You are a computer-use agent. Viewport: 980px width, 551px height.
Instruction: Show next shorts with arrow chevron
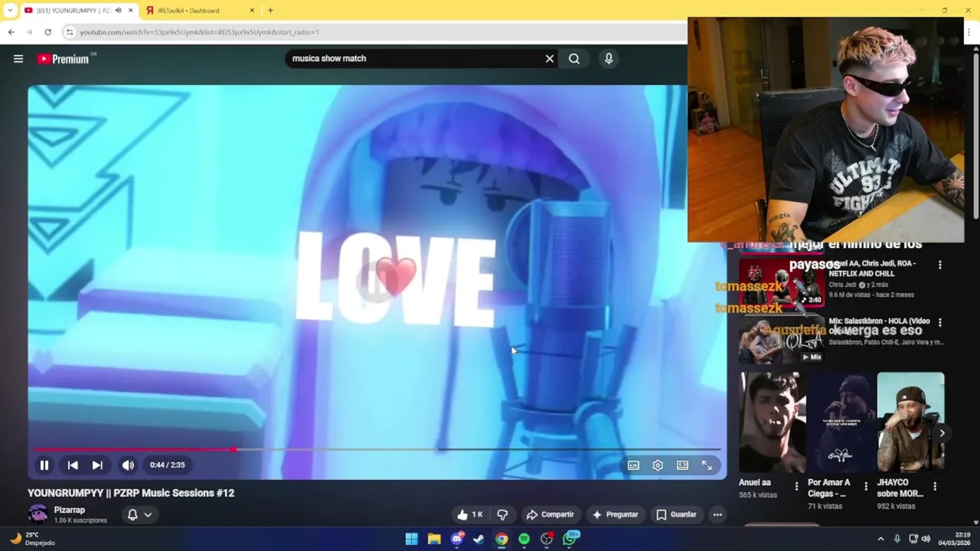coord(942,433)
